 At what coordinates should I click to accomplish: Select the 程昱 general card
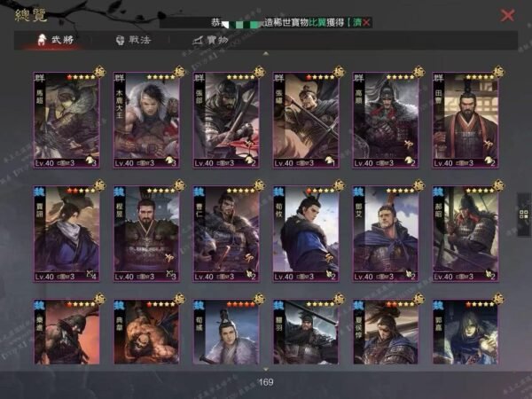click(146, 234)
